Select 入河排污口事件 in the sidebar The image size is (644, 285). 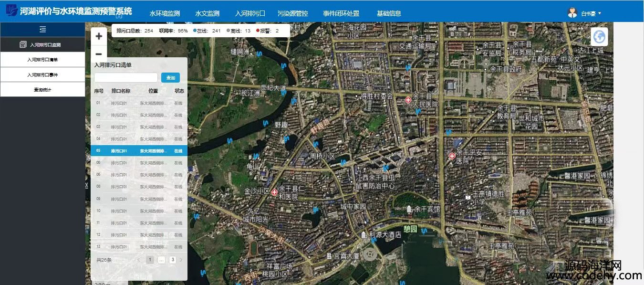(x=42, y=75)
